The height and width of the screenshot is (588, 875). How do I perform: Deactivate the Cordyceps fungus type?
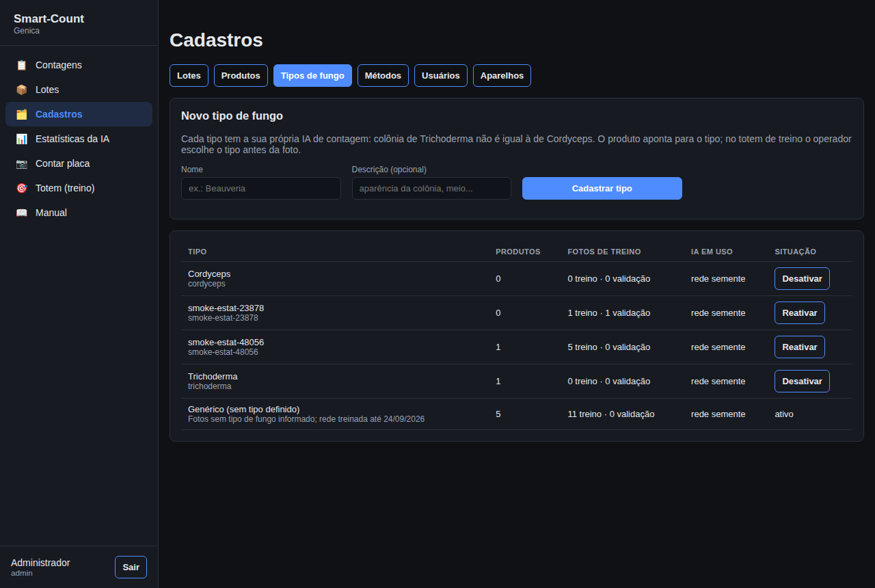point(802,278)
